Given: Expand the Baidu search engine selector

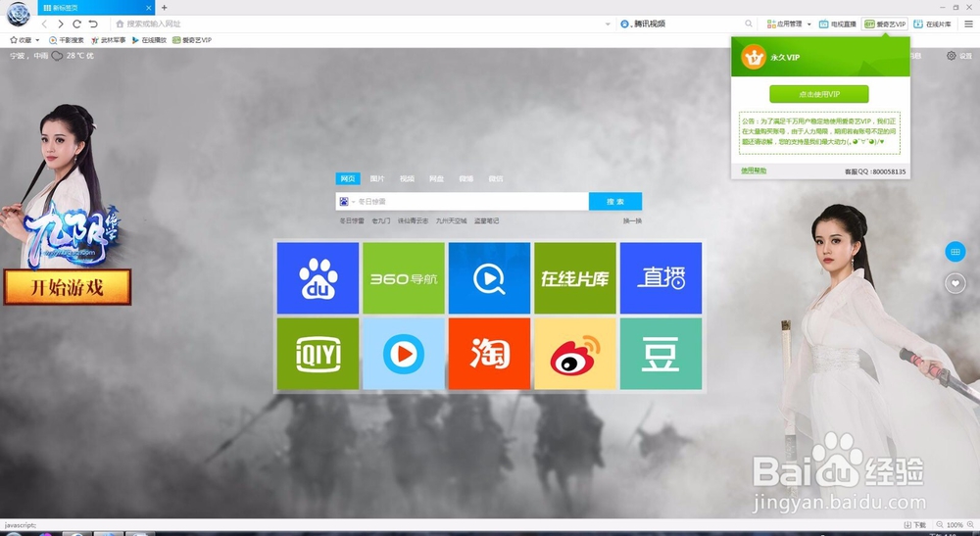Looking at the screenshot, I should click(346, 202).
